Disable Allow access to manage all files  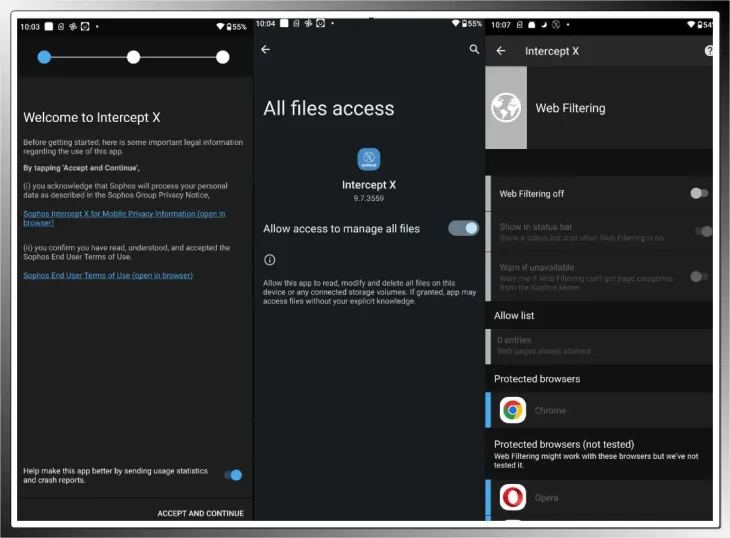click(x=462, y=228)
